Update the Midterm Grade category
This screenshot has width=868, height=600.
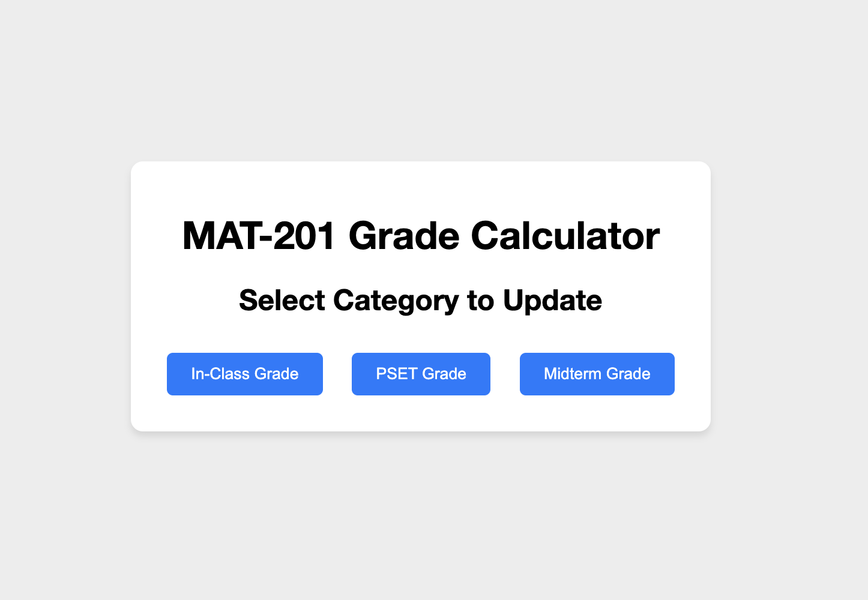coord(597,374)
